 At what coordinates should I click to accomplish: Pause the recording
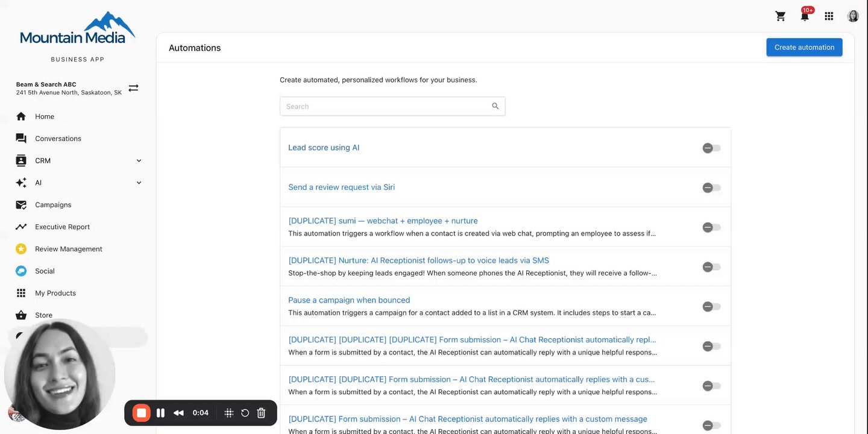160,413
